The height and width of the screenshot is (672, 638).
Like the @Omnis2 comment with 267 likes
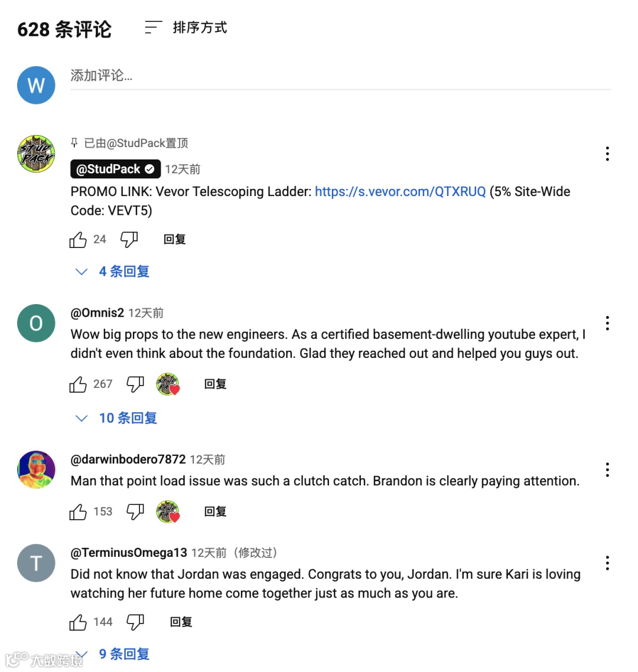(78, 384)
